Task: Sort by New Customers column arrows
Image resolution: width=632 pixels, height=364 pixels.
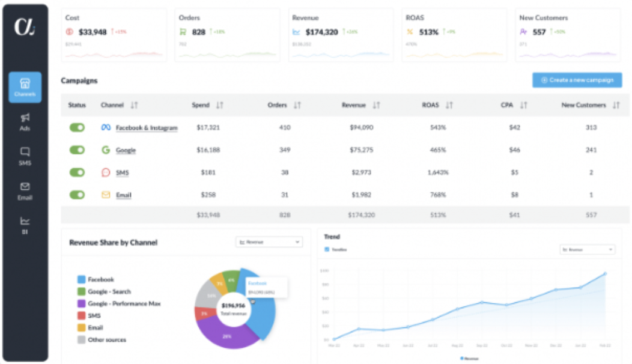Action: (616, 105)
